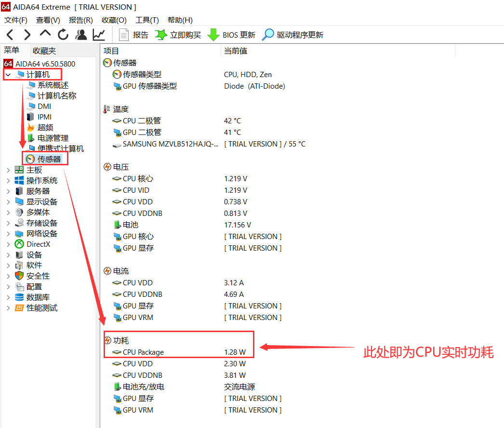
Task: Click the back navigation arrow icon
Action: pyautogui.click(x=10, y=34)
